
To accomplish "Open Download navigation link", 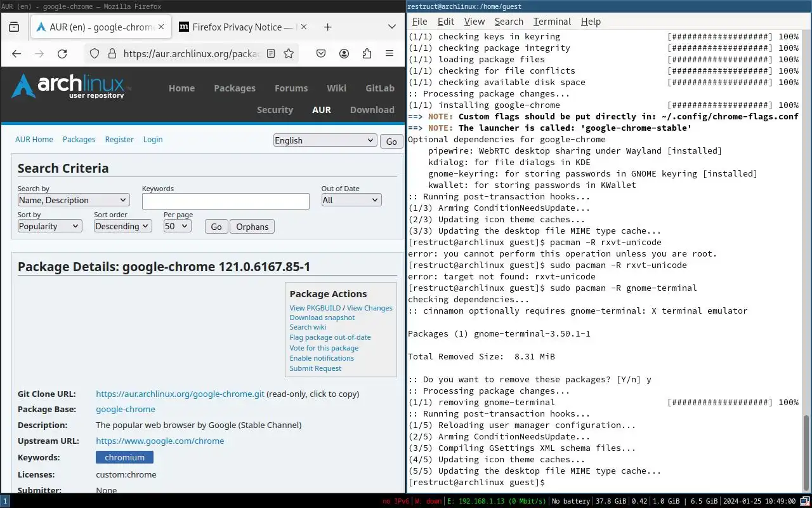I will click(x=372, y=110).
